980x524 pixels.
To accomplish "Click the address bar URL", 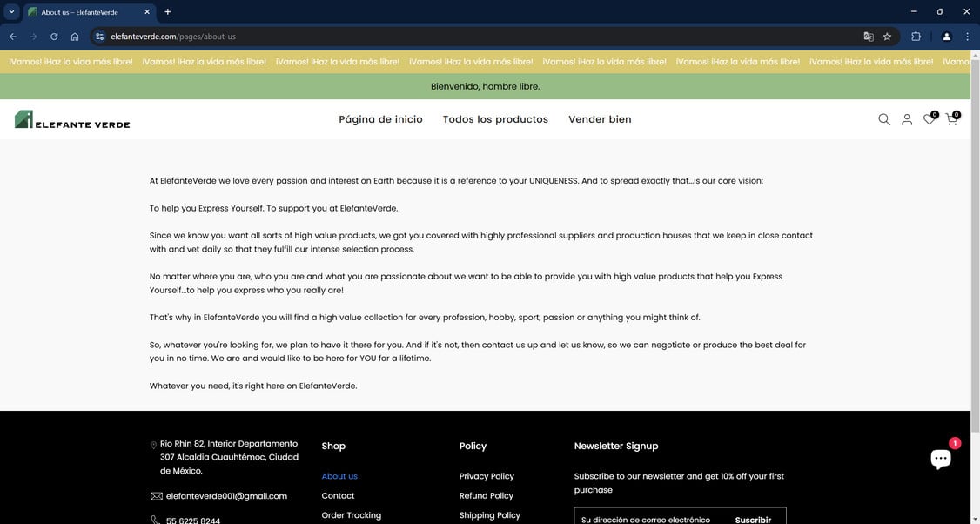I will [x=173, y=37].
